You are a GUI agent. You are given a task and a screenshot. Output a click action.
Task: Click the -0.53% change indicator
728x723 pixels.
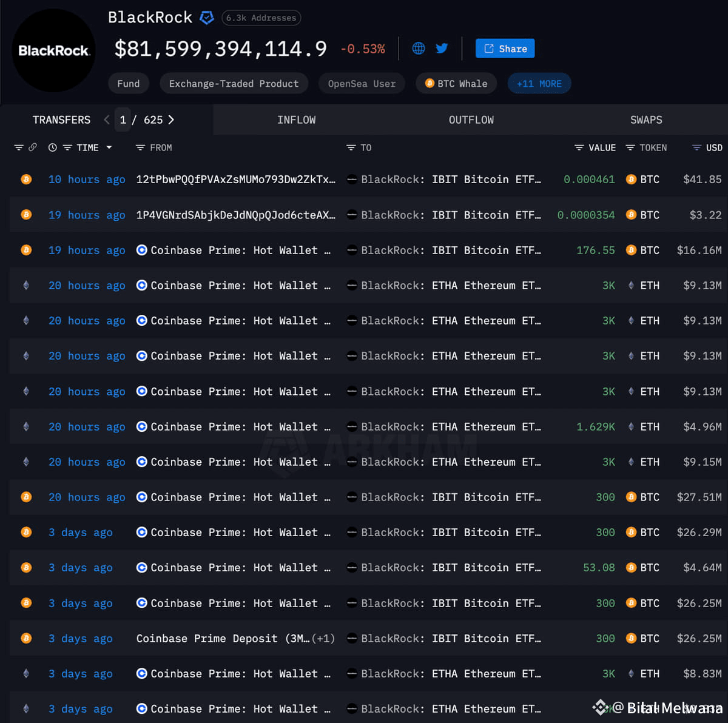(x=363, y=49)
